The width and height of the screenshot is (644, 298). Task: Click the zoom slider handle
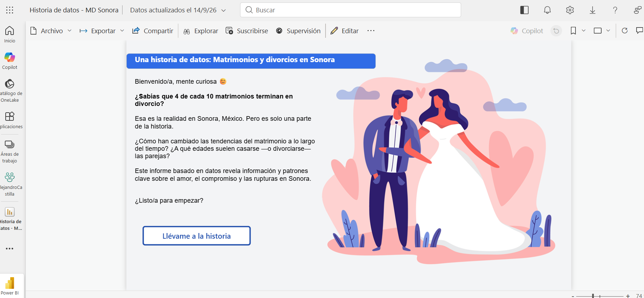click(x=593, y=296)
